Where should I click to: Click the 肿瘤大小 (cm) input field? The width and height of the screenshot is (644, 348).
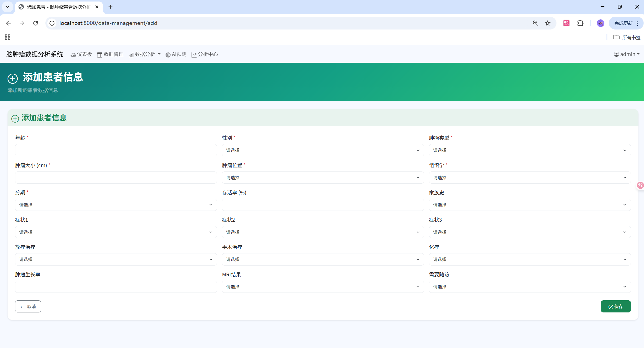pyautogui.click(x=116, y=178)
